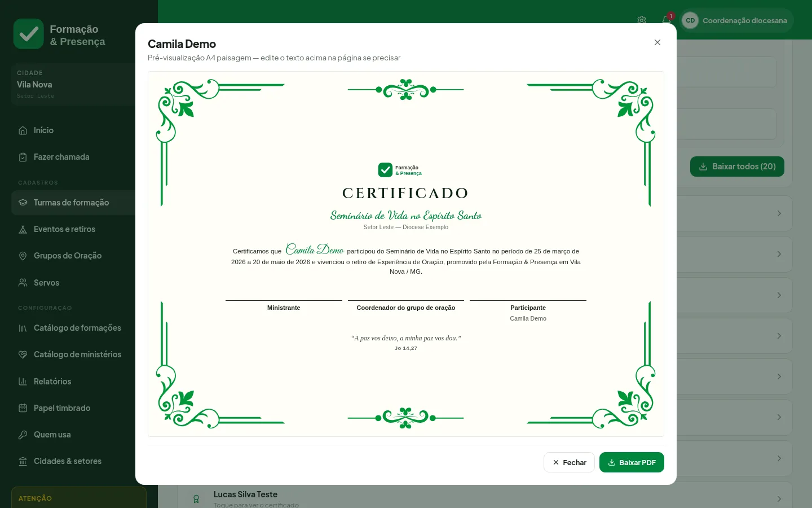Viewport: 812px width, 508px height.
Task: Click the Relatórios chart icon
Action: click(x=23, y=382)
